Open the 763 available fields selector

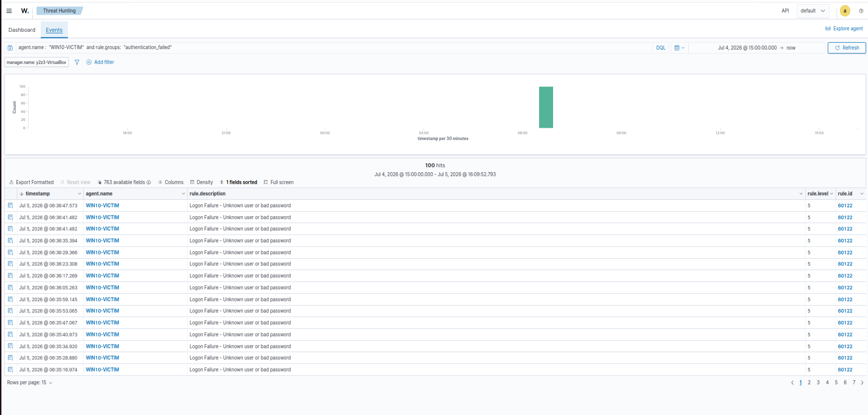(x=124, y=182)
